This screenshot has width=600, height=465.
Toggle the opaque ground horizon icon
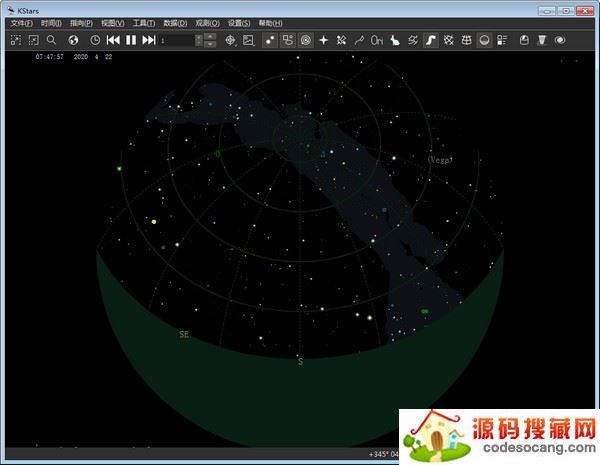pos(485,40)
